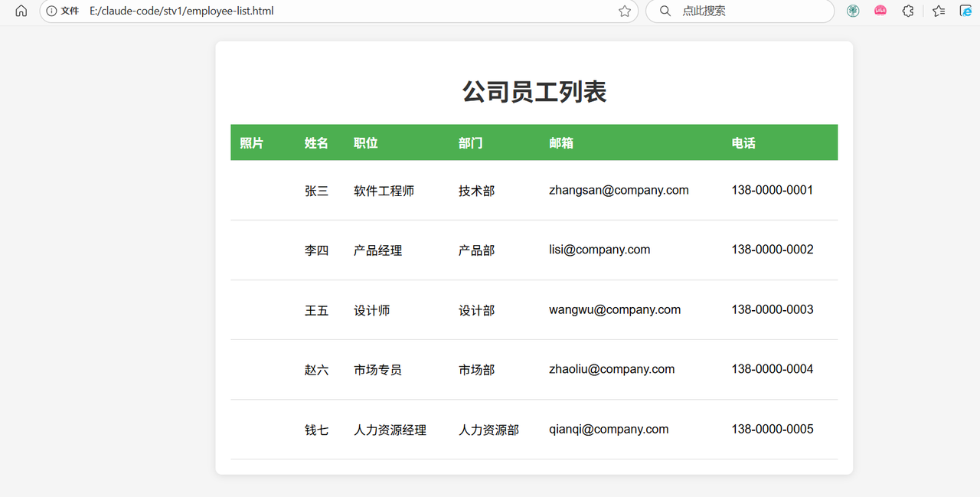Bookmark page with the star icon

625,11
